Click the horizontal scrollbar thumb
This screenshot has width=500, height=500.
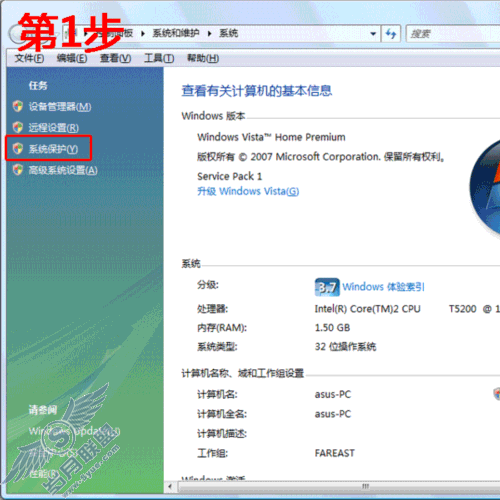coord(339,487)
